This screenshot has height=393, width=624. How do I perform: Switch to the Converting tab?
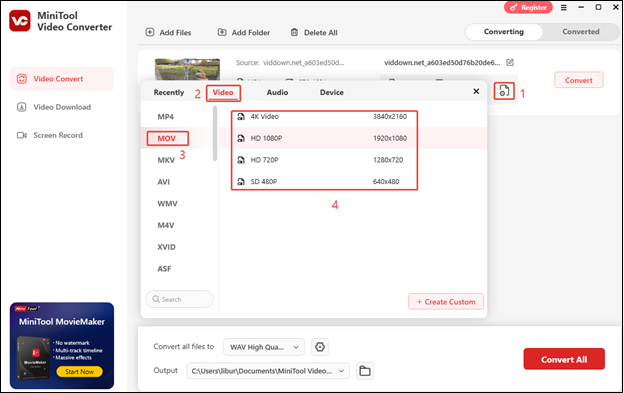click(x=504, y=32)
